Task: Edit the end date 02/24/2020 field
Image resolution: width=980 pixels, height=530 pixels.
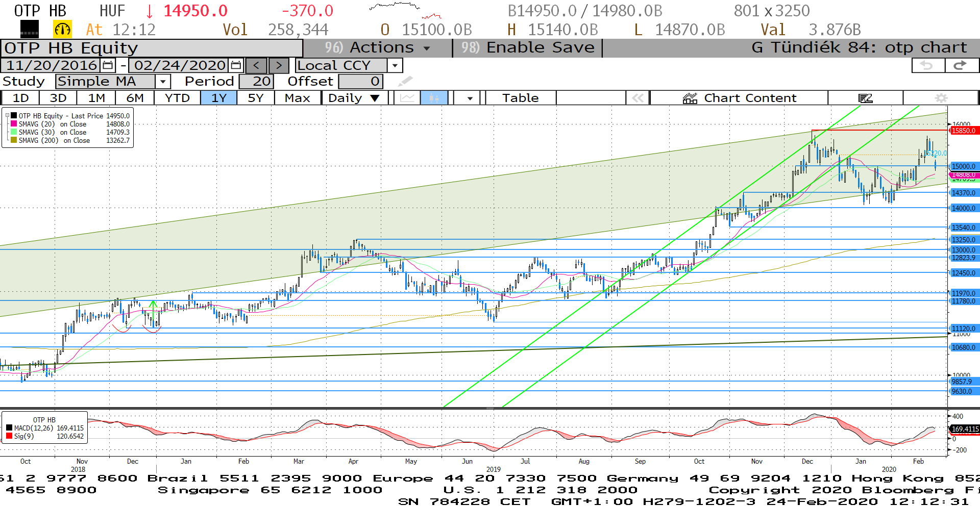Action: (x=180, y=65)
